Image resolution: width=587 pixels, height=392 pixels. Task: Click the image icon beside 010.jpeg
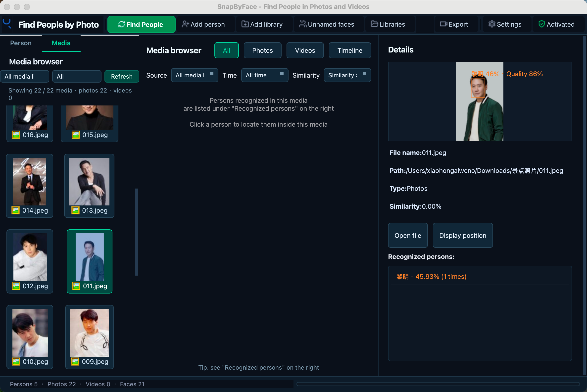click(x=16, y=361)
